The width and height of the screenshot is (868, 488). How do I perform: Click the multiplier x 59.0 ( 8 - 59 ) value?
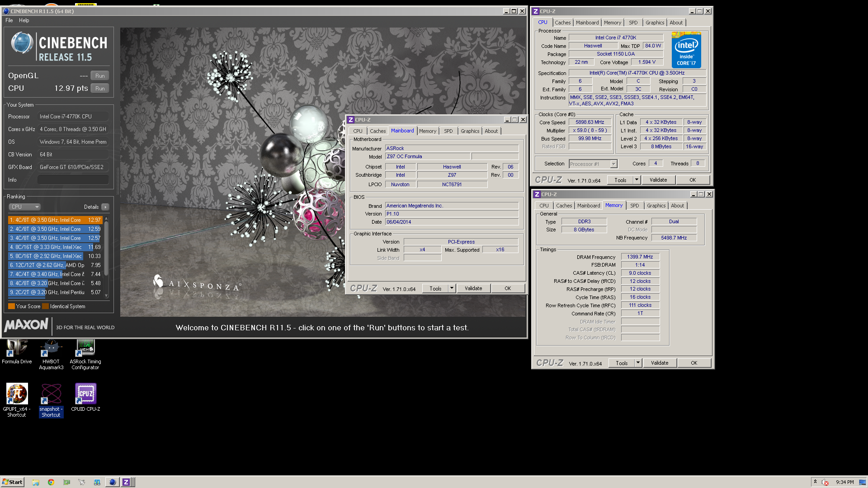(590, 130)
